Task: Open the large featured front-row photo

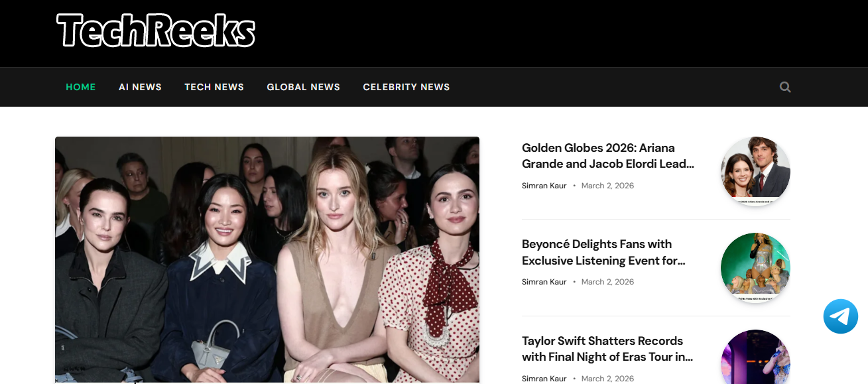Action: coord(267,259)
